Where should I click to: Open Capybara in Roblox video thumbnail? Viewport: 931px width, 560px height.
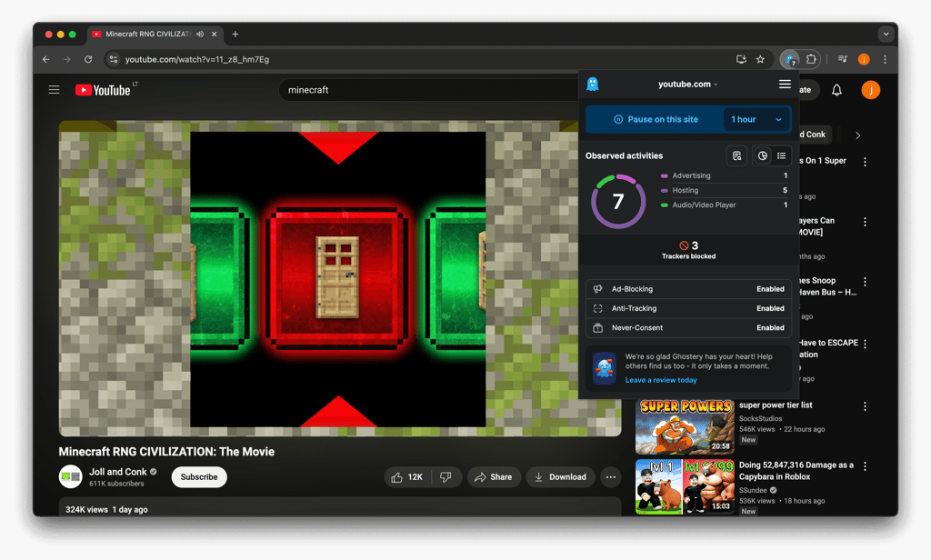685,486
